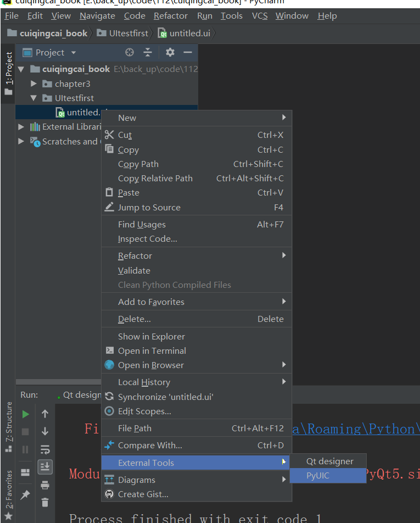Hide the Project panel with minus icon
The height and width of the screenshot is (523, 420).
[188, 52]
